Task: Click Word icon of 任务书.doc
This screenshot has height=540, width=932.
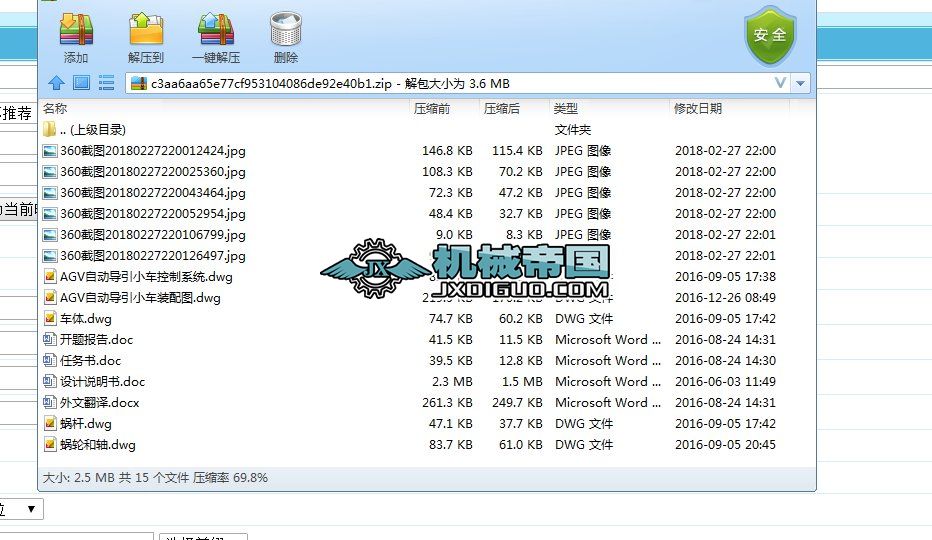Action: point(50,360)
